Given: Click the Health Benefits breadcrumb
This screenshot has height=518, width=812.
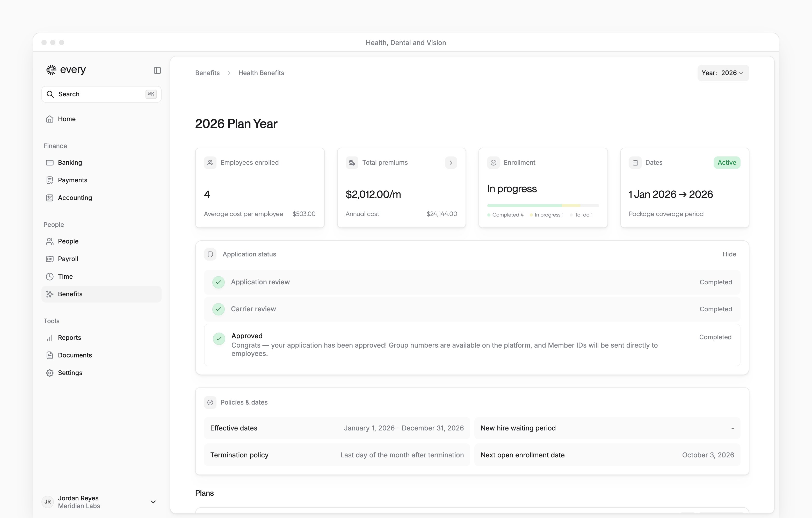Looking at the screenshot, I should click(261, 73).
